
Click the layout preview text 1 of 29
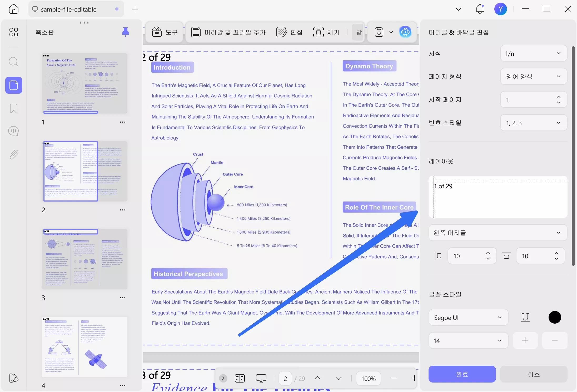coord(443,186)
